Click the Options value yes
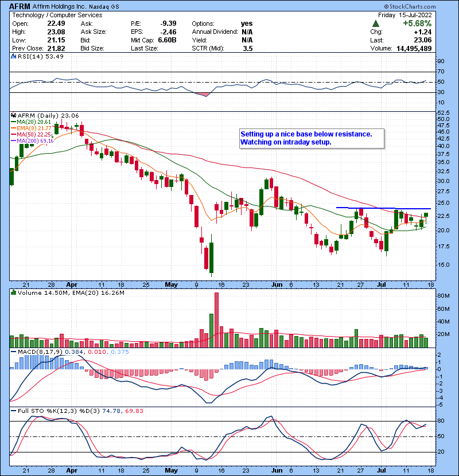 click(246, 24)
